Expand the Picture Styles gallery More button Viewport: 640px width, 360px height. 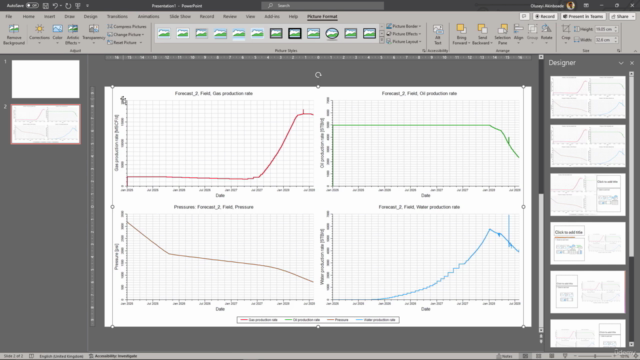click(x=382, y=41)
